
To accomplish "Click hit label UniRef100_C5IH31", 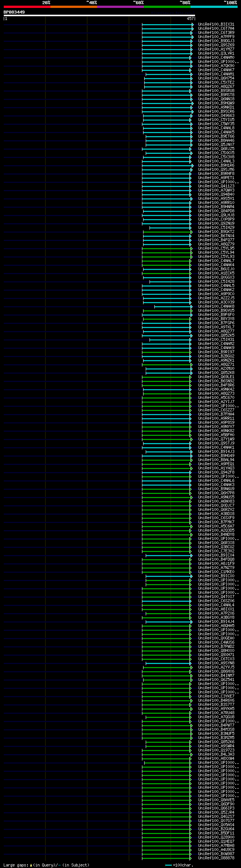I will click(x=216, y=340).
